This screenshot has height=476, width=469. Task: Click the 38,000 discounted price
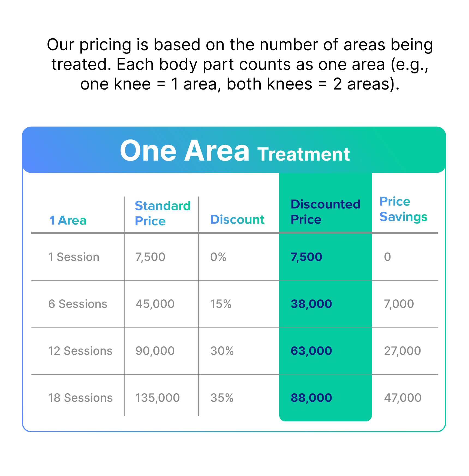(311, 304)
